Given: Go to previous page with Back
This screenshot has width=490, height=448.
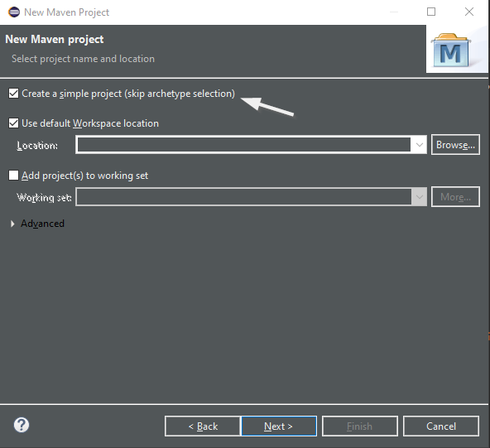Looking at the screenshot, I should coord(203,426).
